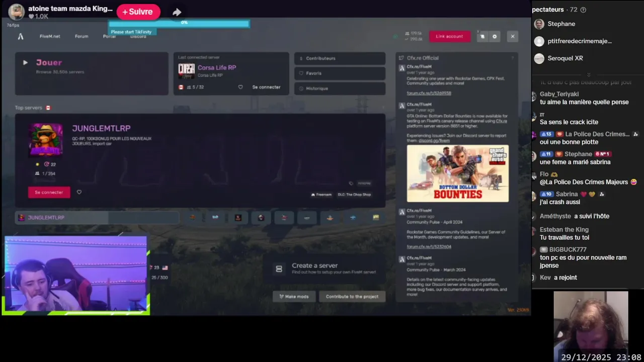Close the FiveM launcher with X

tap(513, 36)
